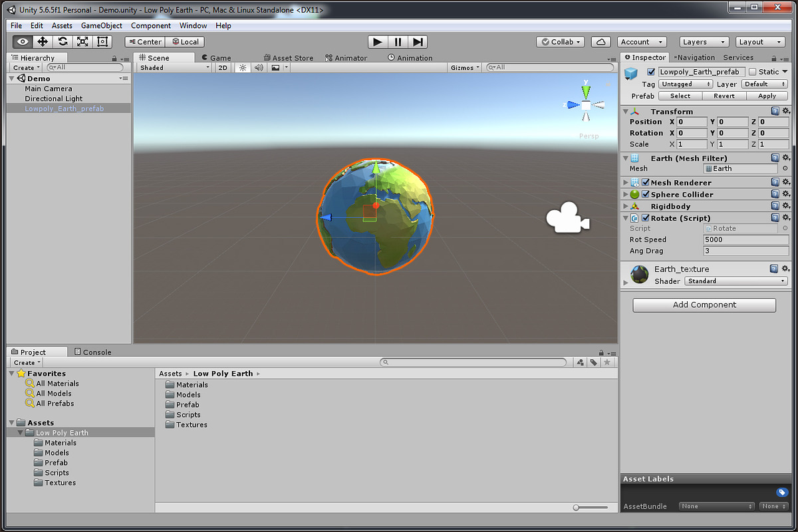Image resolution: width=798 pixels, height=532 pixels.
Task: Click prefab Revert button
Action: [x=724, y=96]
